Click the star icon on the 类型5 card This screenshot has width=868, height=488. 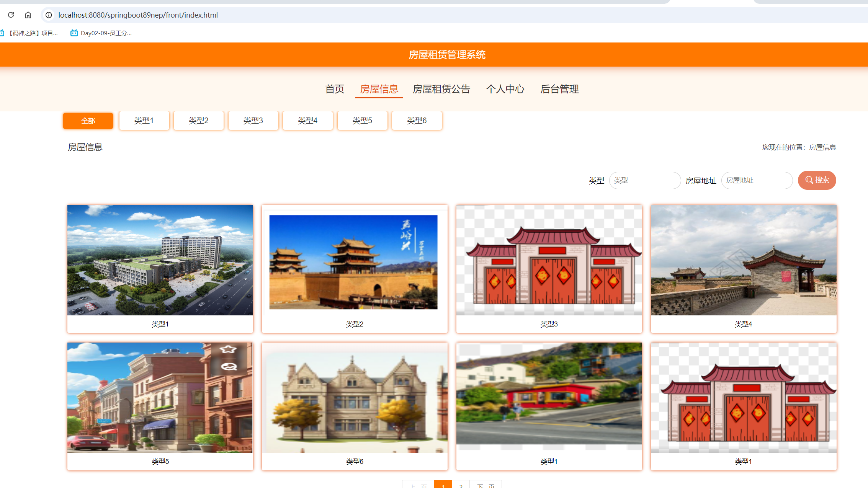coord(228,349)
